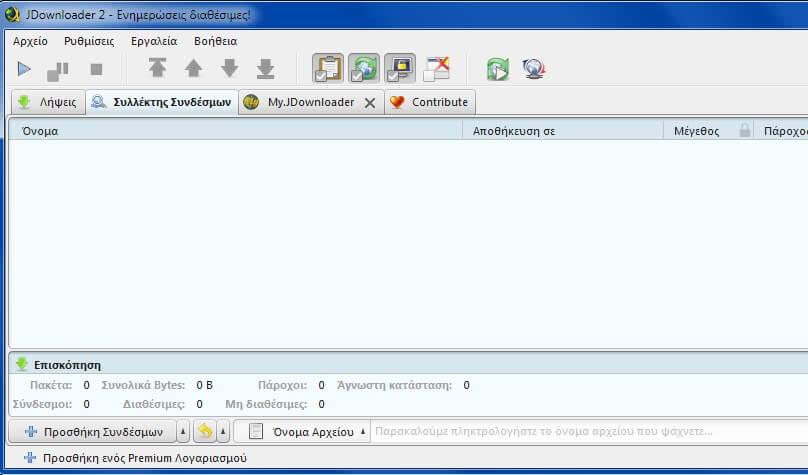Click the JDownloader title bar logo icon

(11, 14)
